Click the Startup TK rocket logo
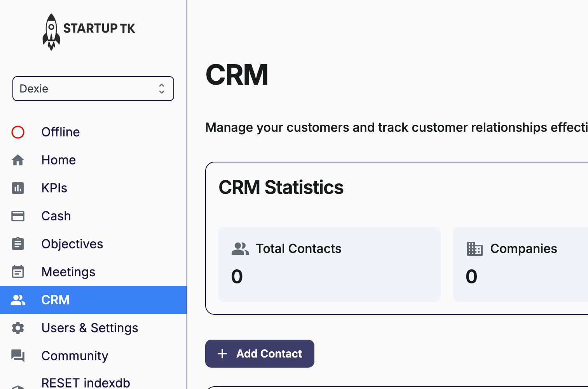This screenshot has height=389, width=588. pos(51,31)
